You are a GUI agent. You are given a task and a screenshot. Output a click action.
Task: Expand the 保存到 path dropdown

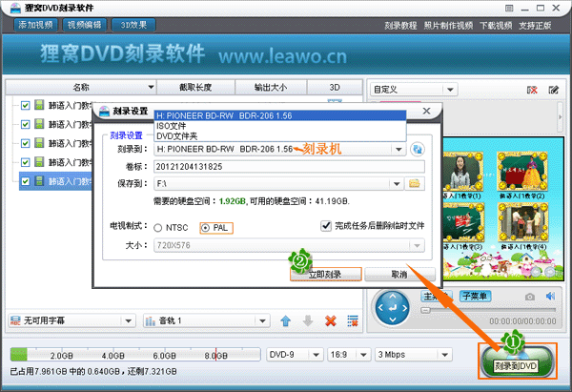pyautogui.click(x=397, y=184)
